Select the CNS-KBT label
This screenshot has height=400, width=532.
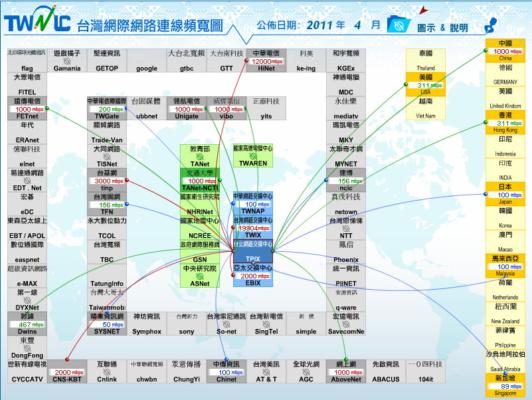67,379
